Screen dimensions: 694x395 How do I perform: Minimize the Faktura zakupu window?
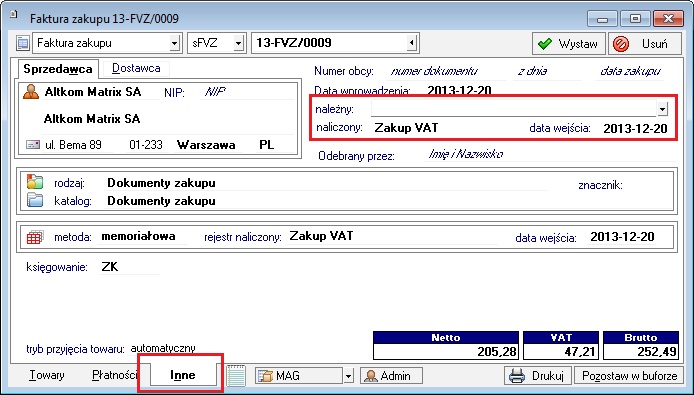pyautogui.click(x=602, y=19)
